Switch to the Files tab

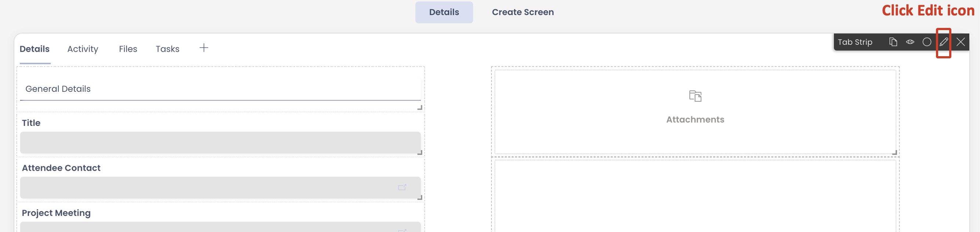128,49
